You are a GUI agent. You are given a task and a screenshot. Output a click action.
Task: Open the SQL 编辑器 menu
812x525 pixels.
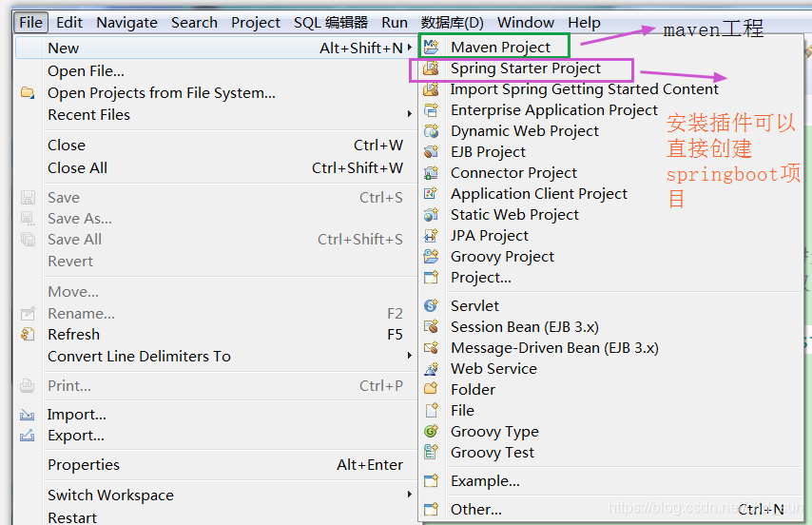tap(330, 22)
